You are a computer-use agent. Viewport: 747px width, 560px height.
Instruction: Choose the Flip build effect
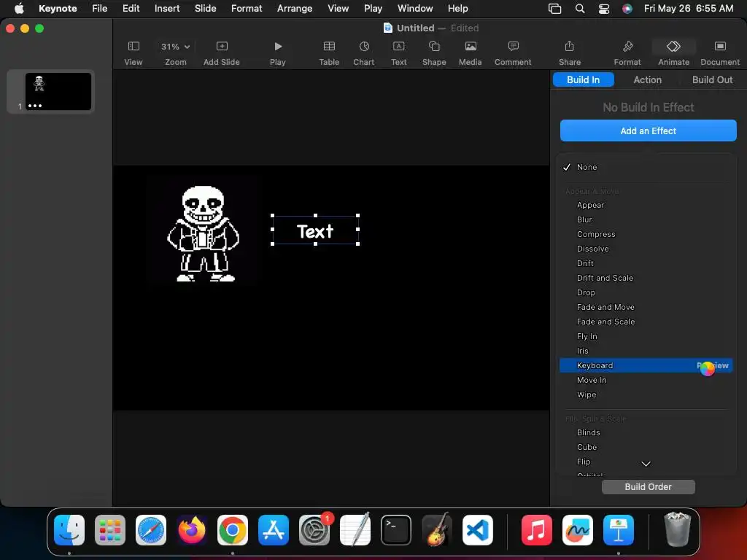click(646, 462)
